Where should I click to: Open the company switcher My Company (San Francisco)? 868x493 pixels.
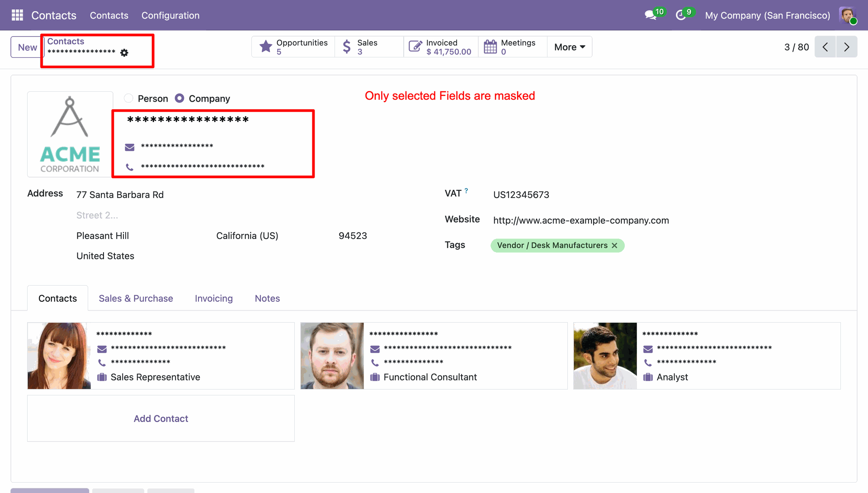coord(767,15)
